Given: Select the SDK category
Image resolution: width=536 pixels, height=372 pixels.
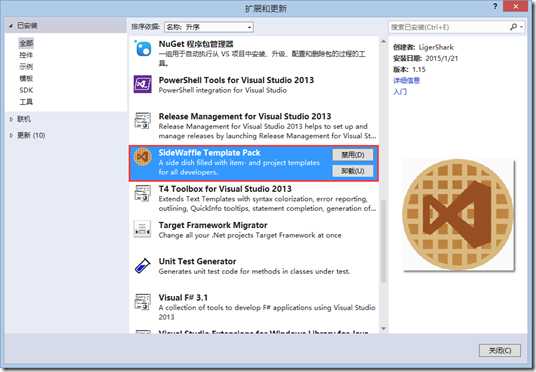Looking at the screenshot, I should pos(26,90).
